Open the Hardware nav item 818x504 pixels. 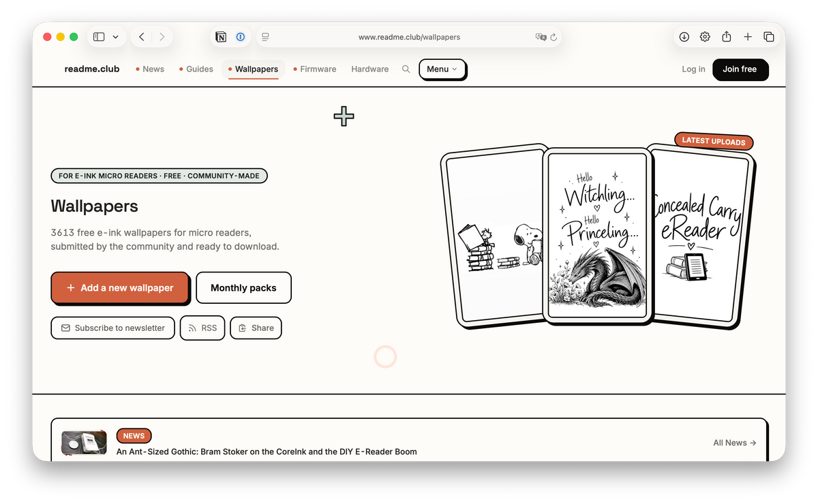click(370, 69)
